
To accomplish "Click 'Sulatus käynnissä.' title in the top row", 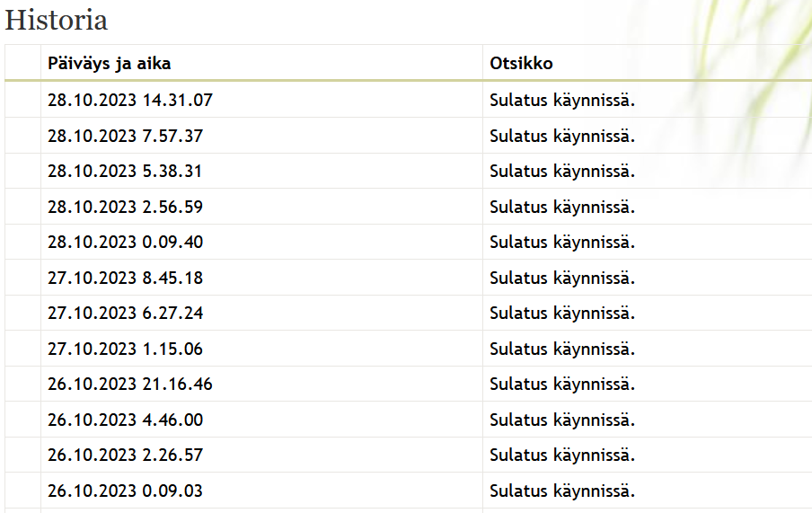I will click(562, 100).
